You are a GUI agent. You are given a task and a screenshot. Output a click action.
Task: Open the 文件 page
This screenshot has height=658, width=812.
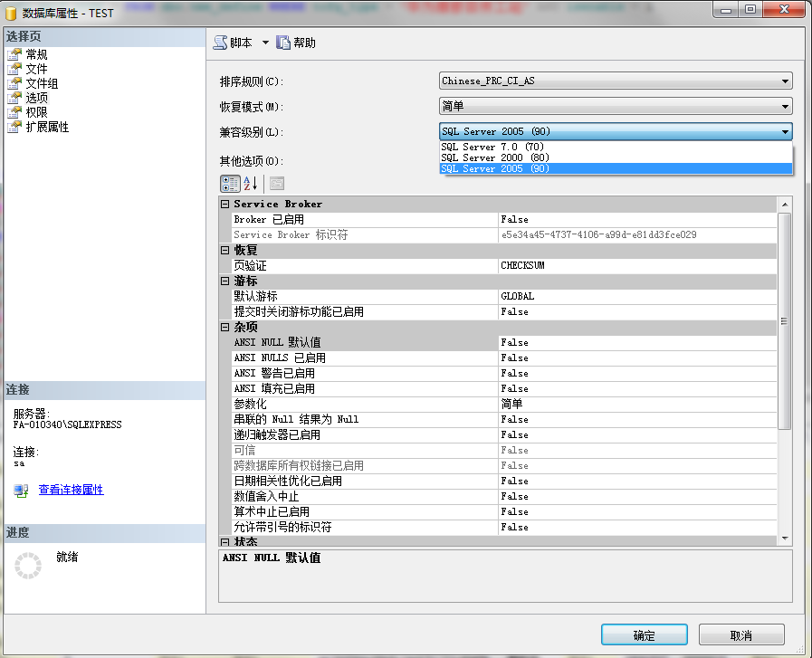37,69
